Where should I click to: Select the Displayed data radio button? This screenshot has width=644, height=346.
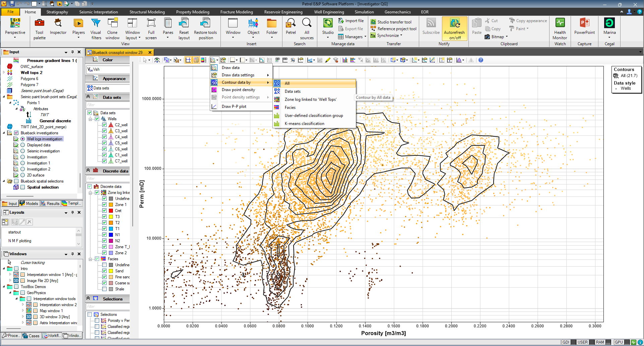(x=23, y=145)
